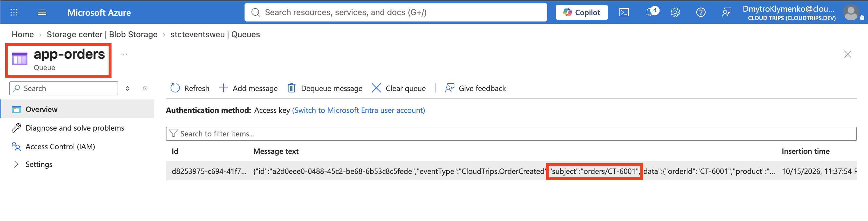Click Switch to Microsoft Entra user account link

(358, 110)
